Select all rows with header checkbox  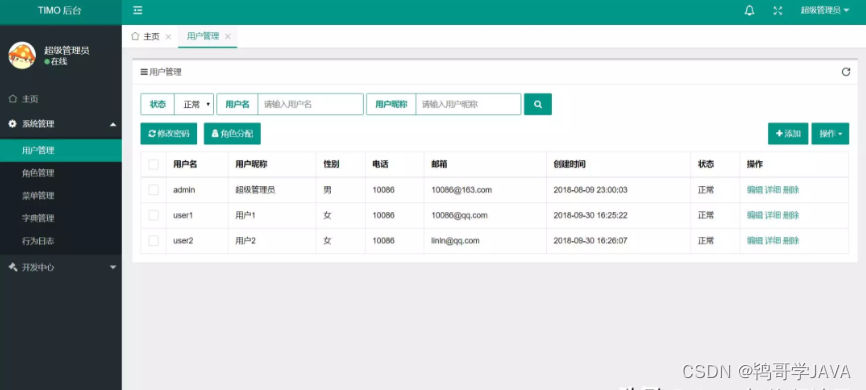(154, 164)
